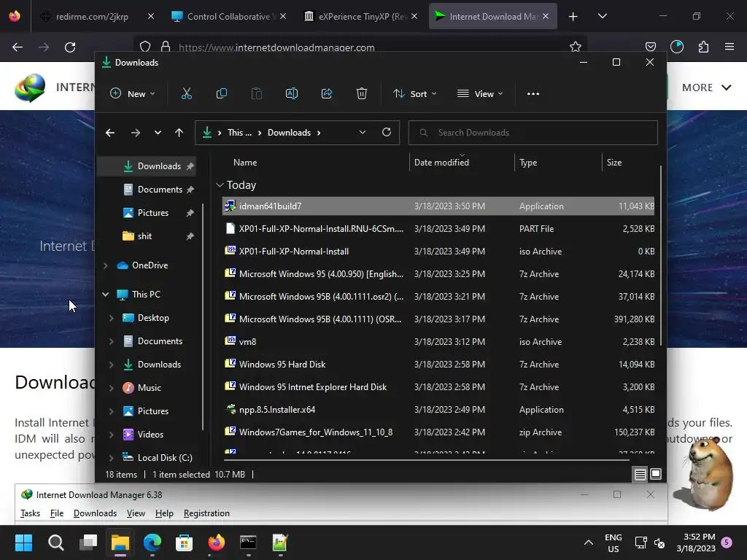Open IDM File menu
The width and height of the screenshot is (747, 560).
point(57,513)
